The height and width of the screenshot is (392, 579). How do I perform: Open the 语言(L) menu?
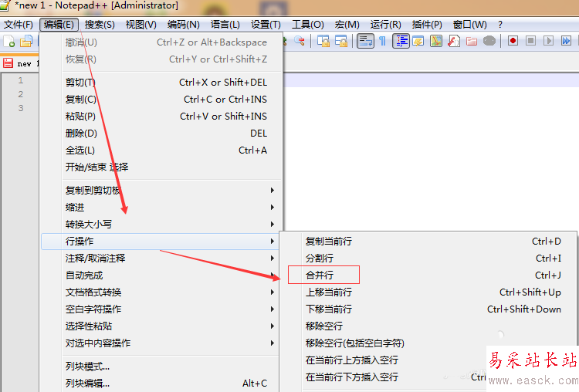tap(225, 25)
